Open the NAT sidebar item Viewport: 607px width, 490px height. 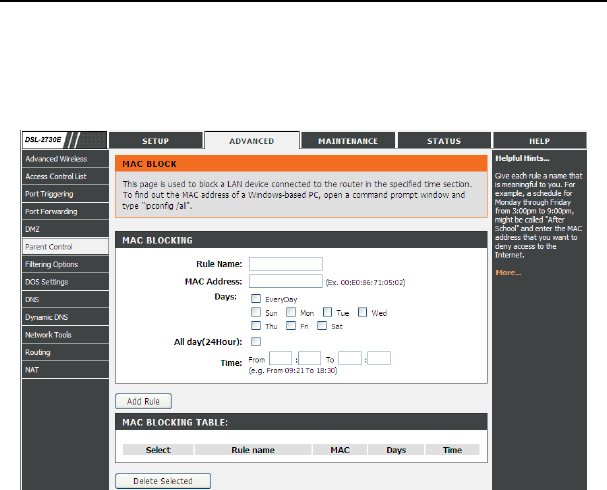65,370
